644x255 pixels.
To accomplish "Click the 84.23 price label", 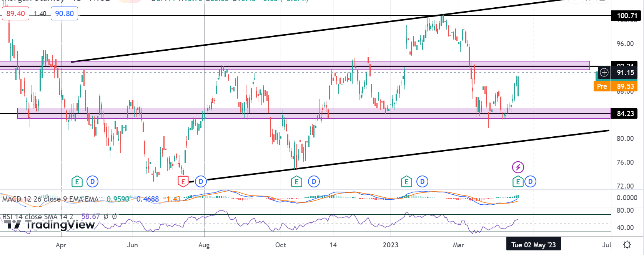I will coord(625,114).
